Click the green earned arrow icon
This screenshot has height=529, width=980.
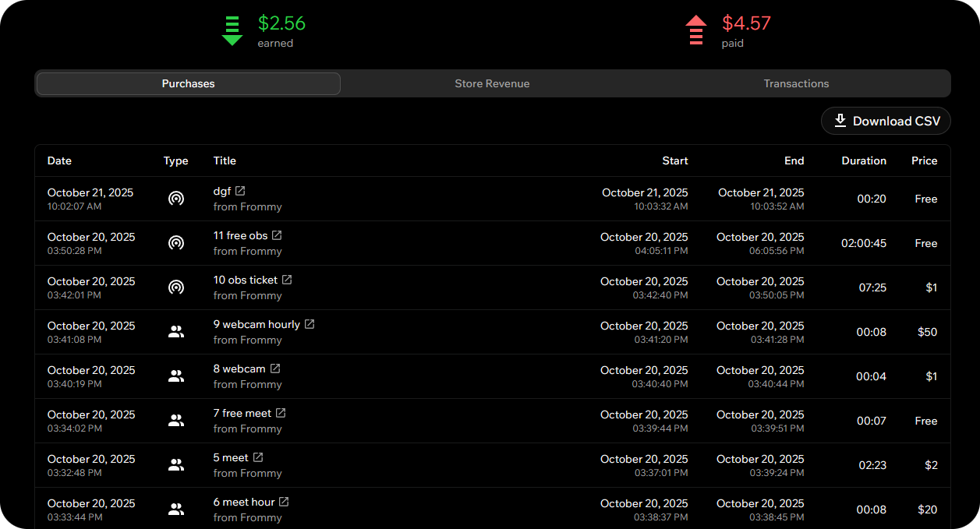coord(232,30)
